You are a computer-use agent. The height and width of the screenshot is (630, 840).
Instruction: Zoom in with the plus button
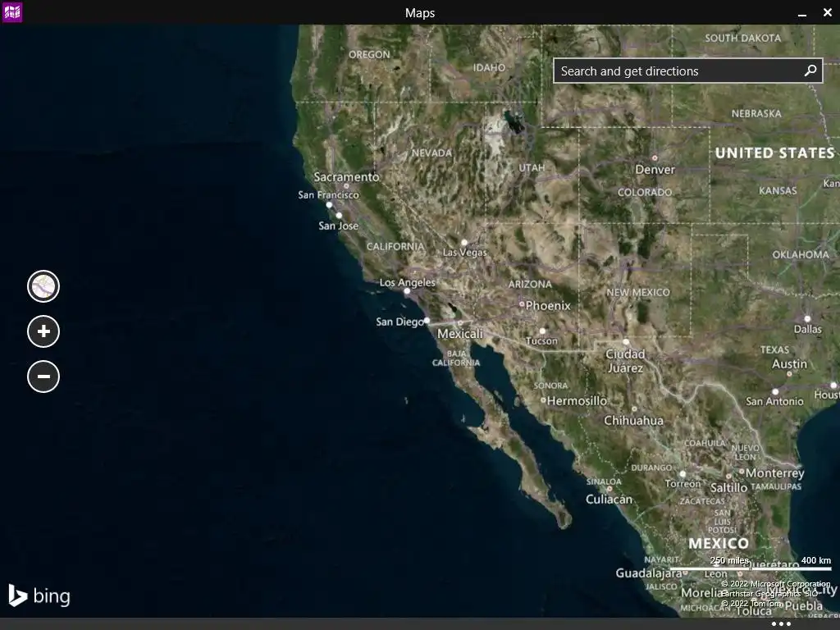43,331
